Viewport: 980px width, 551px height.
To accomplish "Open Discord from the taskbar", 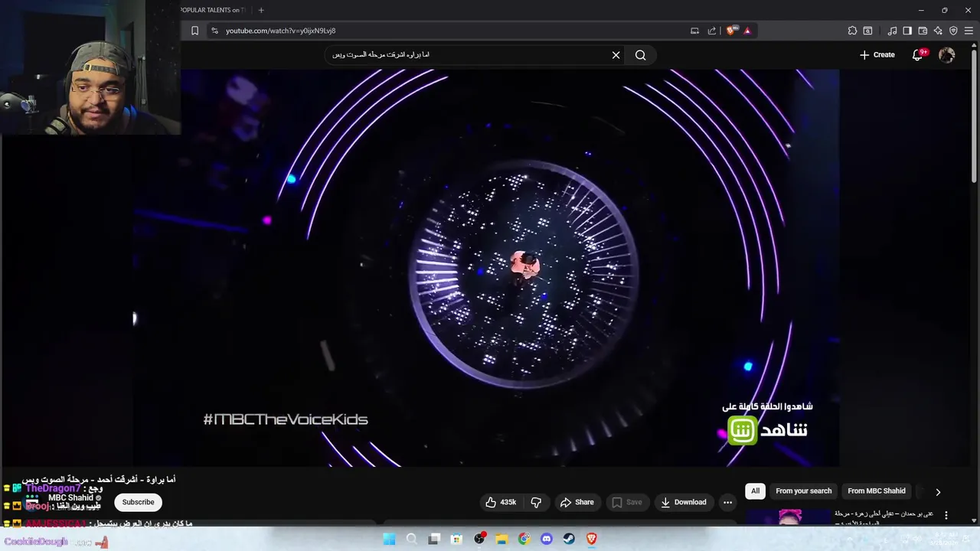I will tap(547, 539).
